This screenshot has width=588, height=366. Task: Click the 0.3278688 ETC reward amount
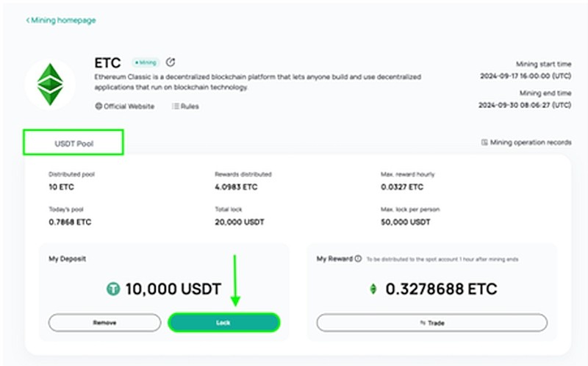click(x=442, y=289)
